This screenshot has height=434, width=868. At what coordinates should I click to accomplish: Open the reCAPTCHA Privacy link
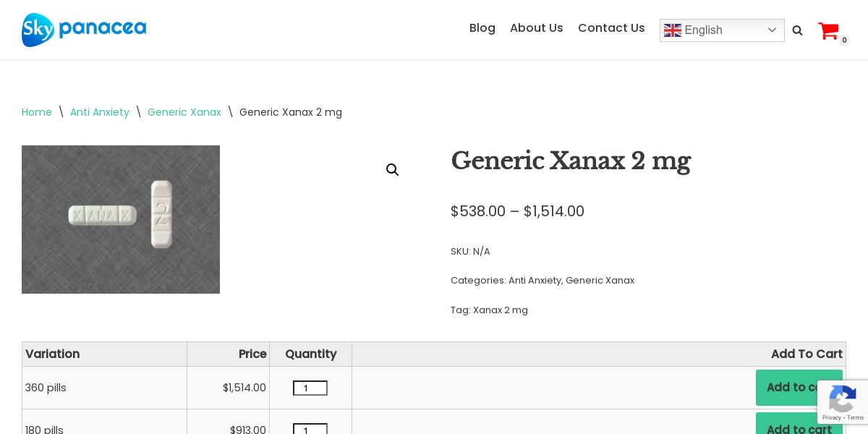coord(831,417)
